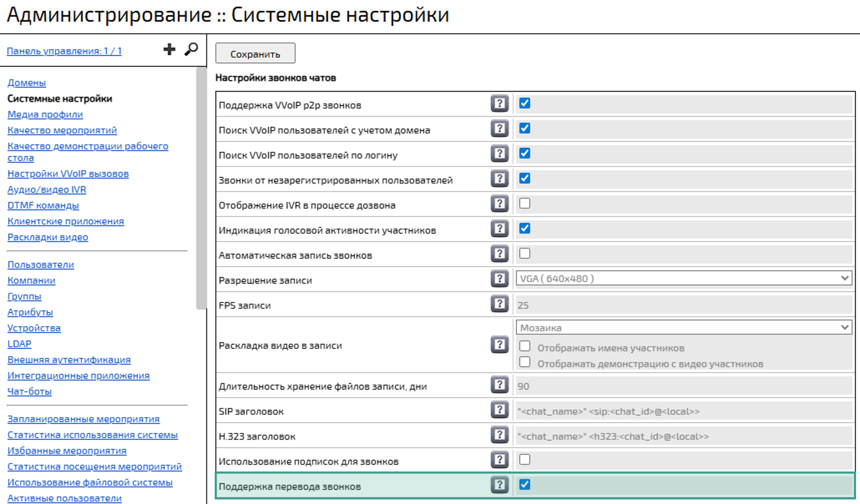This screenshot has height=504, width=860.
Task: Tick Отображать имена участников checkbox
Action: tap(525, 346)
